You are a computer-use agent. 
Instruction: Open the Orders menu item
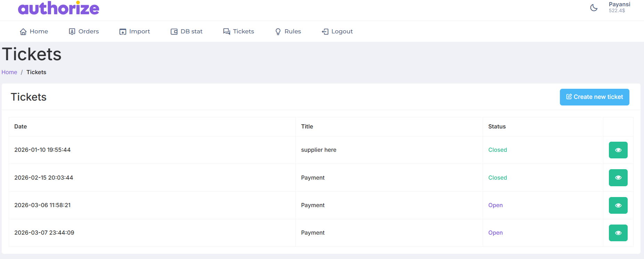pyautogui.click(x=88, y=31)
